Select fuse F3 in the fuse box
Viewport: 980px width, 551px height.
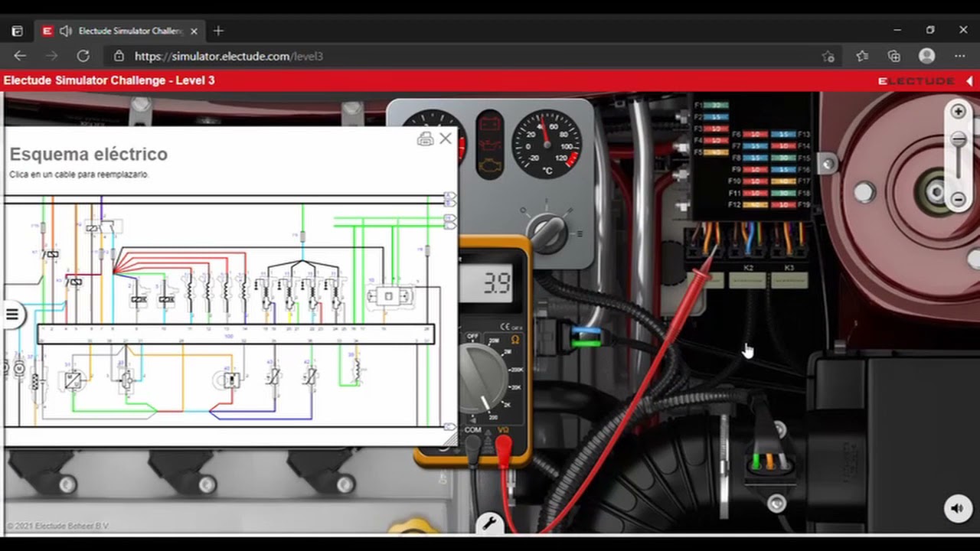[x=716, y=129]
